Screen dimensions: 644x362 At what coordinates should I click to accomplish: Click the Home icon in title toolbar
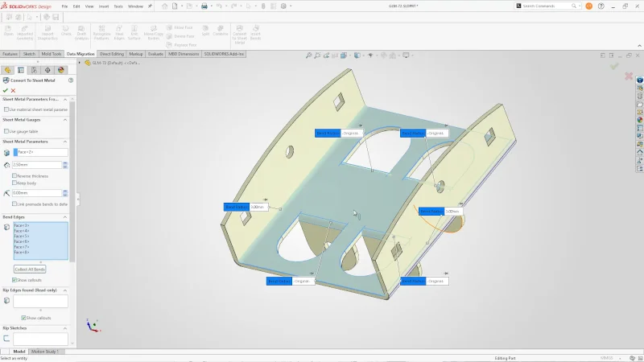[x=165, y=6]
